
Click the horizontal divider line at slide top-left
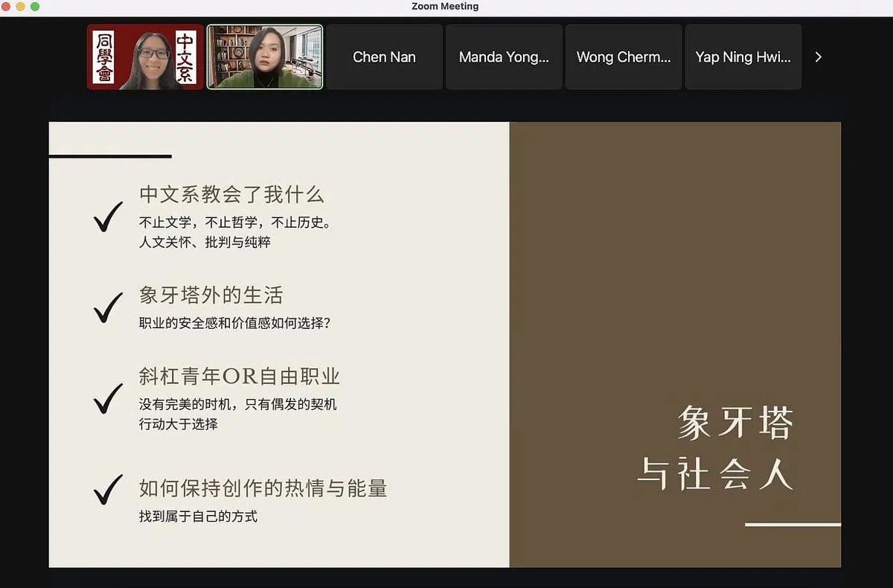click(x=110, y=157)
